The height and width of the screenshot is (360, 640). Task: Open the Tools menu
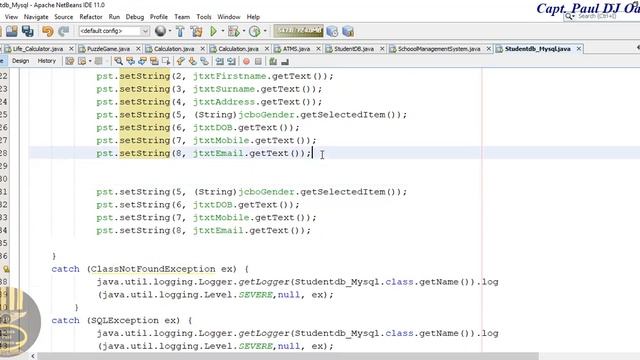coord(204,17)
